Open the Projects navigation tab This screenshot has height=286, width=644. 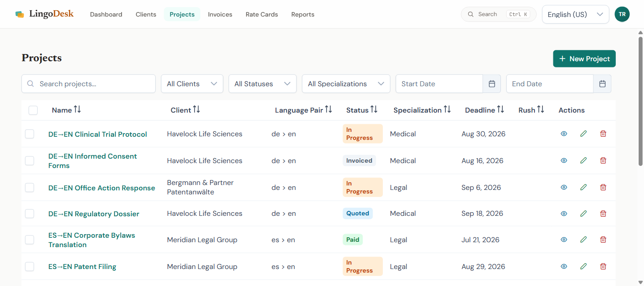[182, 14]
